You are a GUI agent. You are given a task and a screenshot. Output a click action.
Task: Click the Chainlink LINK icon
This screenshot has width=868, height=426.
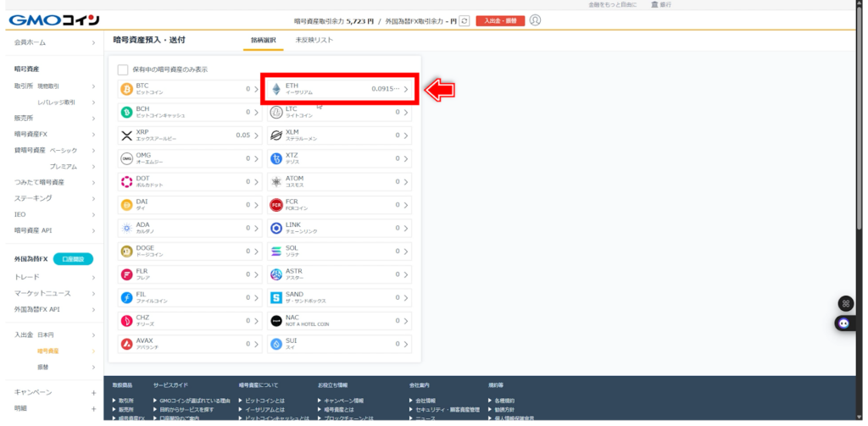tap(276, 228)
